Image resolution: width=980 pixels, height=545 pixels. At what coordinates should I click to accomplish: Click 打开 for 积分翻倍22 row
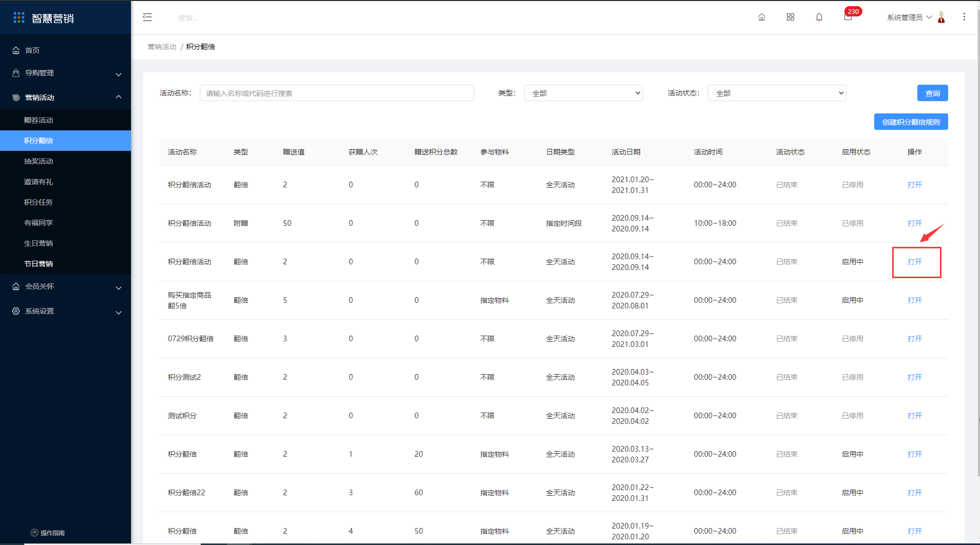(914, 493)
